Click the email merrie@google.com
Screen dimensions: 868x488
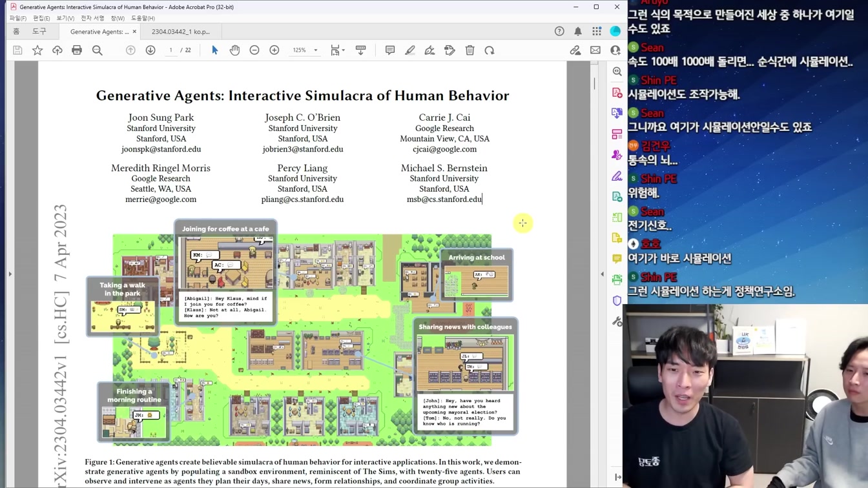(x=161, y=199)
